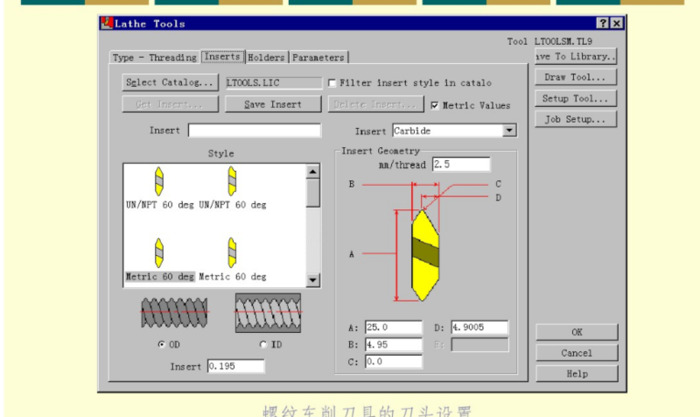This screenshot has width=700, height=417.
Task: Click the Lathe Tools title bar app icon
Action: coord(107,23)
